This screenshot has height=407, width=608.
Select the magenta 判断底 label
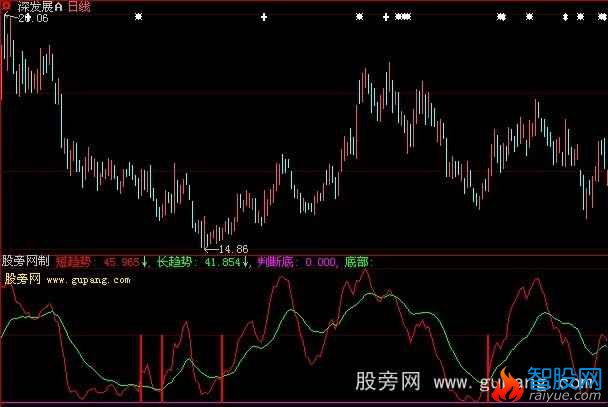(276, 262)
